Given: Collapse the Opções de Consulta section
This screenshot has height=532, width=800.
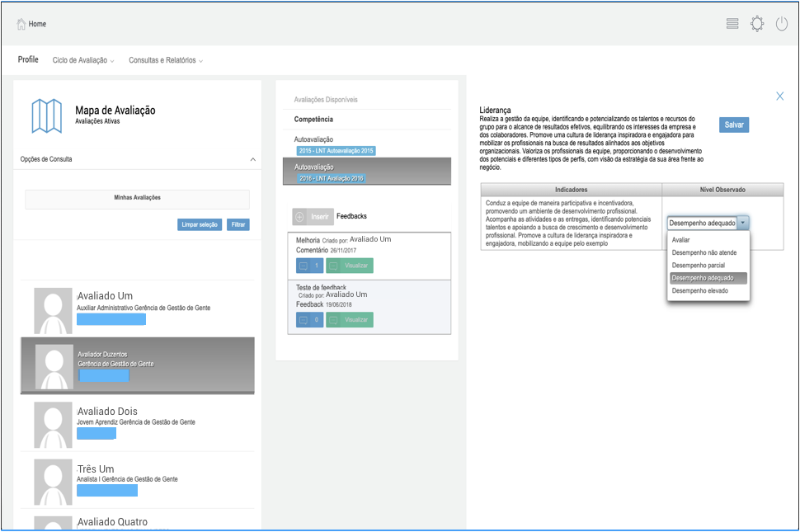Looking at the screenshot, I should (x=252, y=160).
